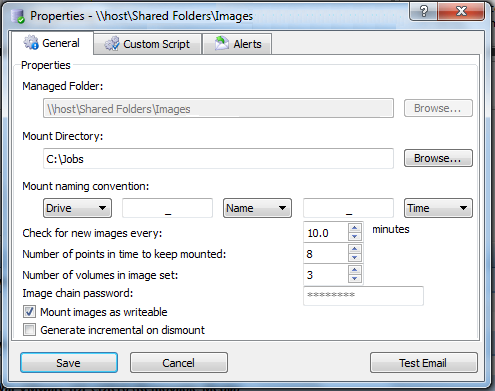Click the Save button
The image size is (495, 391).
69,363
